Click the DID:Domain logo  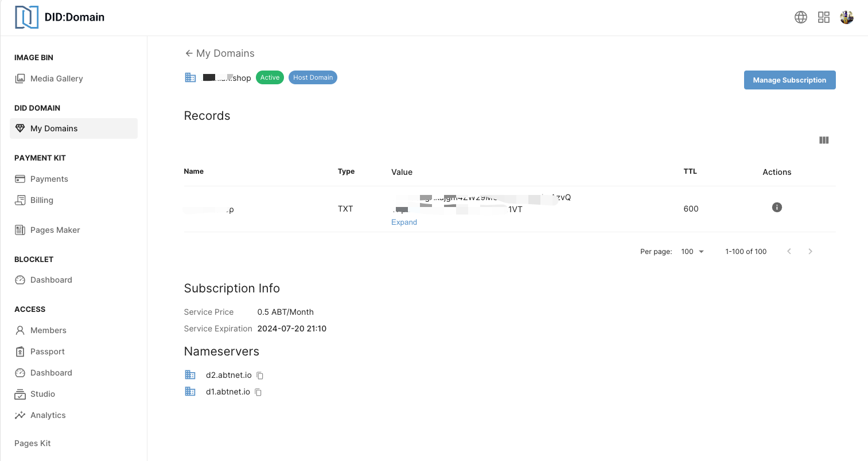click(60, 17)
